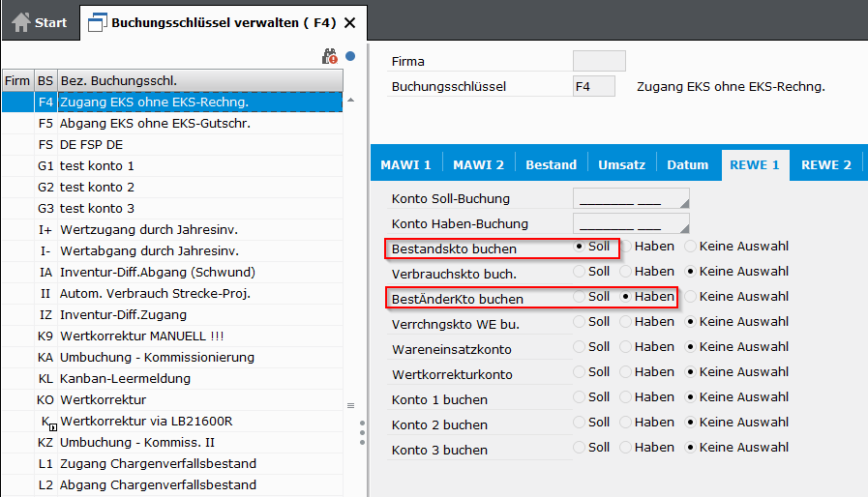Choose Keine Auswahl for BestÄnderKto buchen
This screenshot has height=497, width=868.
tap(690, 297)
